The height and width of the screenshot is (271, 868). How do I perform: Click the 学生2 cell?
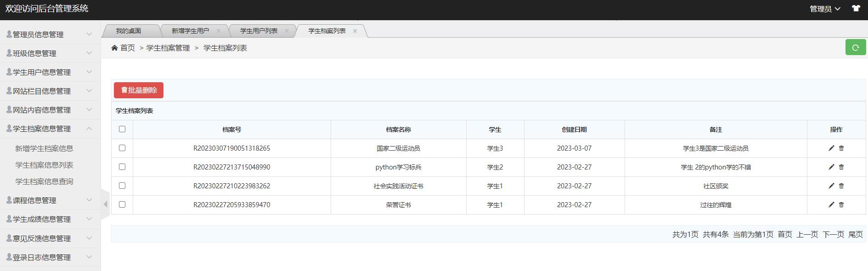tap(495, 167)
